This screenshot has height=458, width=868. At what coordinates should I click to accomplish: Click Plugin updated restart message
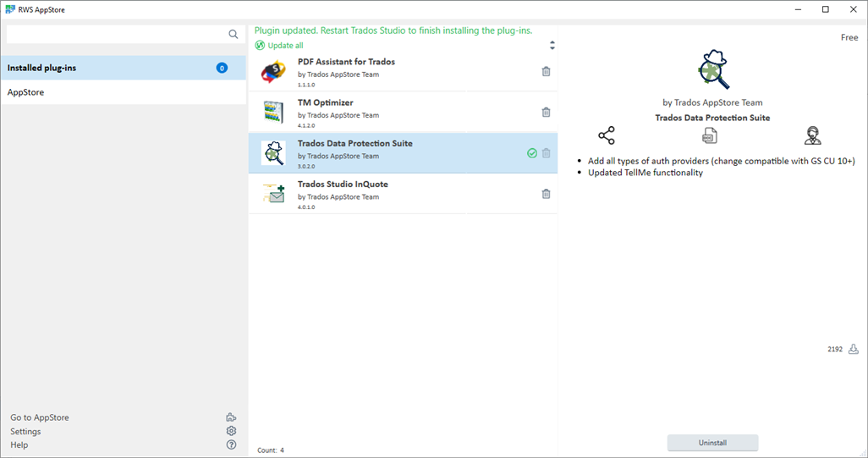(x=393, y=30)
